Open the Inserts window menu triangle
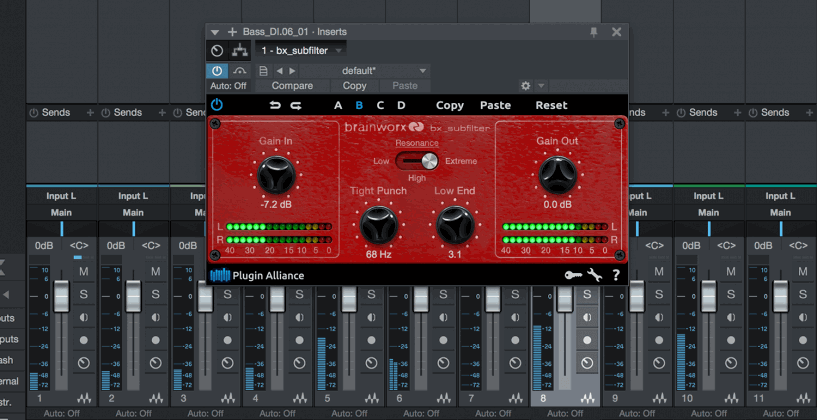 coord(215,32)
